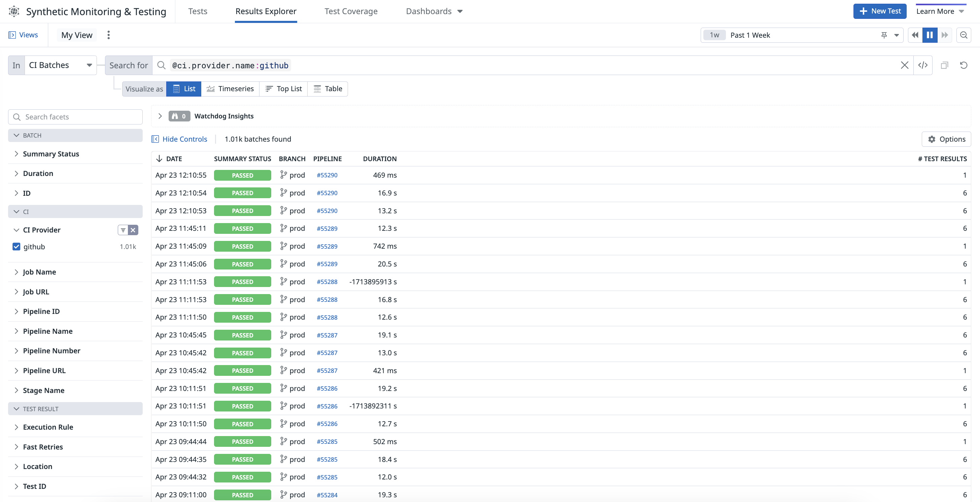Expand the Fast Retries facet
Viewport: 980px width, 502px height.
[x=16, y=447]
